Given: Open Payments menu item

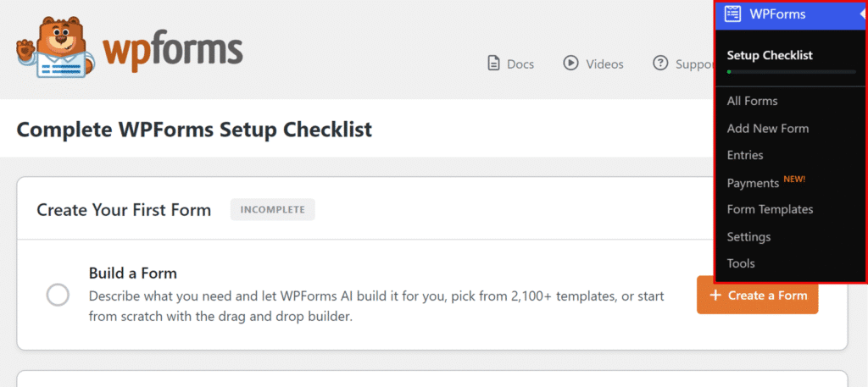Looking at the screenshot, I should tap(753, 183).
